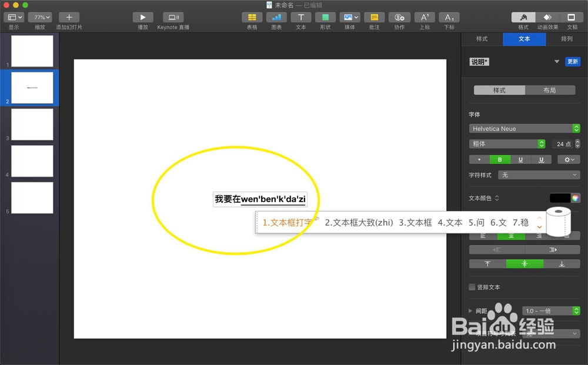Switch to the 样式 top inspector tab
Image resolution: width=588 pixels, height=365 pixels.
(482, 39)
